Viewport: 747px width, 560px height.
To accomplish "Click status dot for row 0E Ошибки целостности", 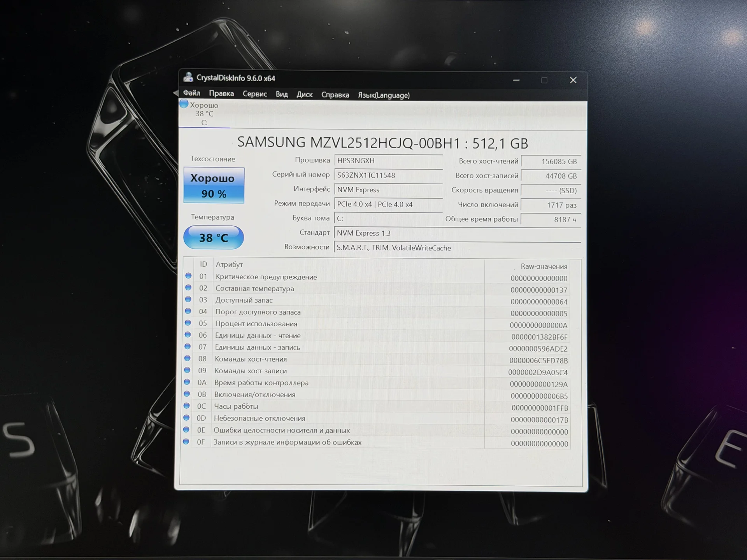I will click(186, 430).
